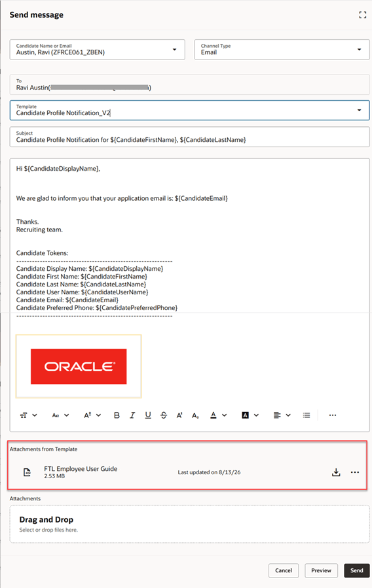Apply superscript formatting
This screenshot has height=588, width=372.
point(179,415)
